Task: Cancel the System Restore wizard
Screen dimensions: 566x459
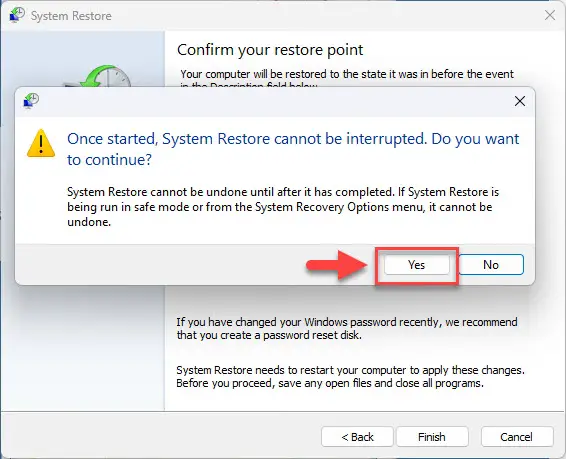Action: [x=516, y=437]
